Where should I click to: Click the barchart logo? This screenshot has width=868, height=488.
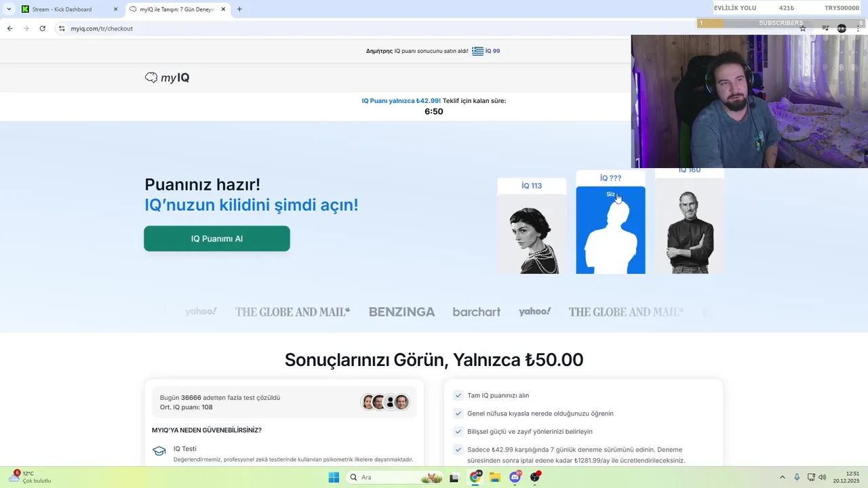[477, 312]
